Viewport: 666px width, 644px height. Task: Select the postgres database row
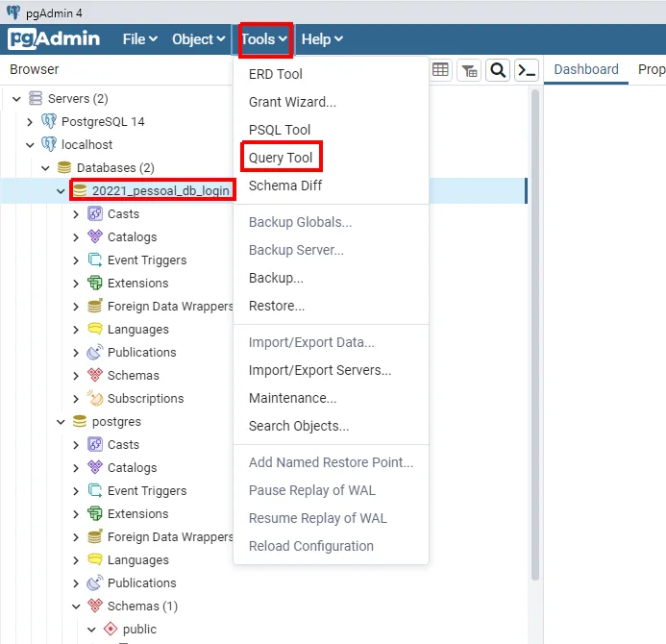[x=116, y=421]
